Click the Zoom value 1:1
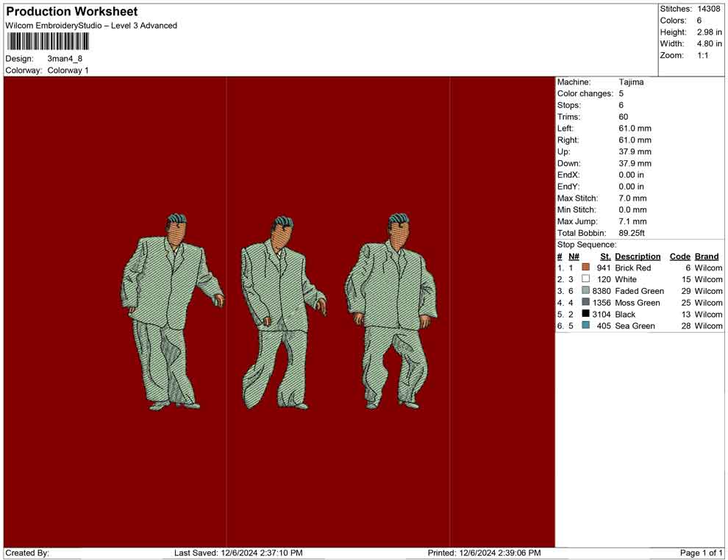 point(702,56)
